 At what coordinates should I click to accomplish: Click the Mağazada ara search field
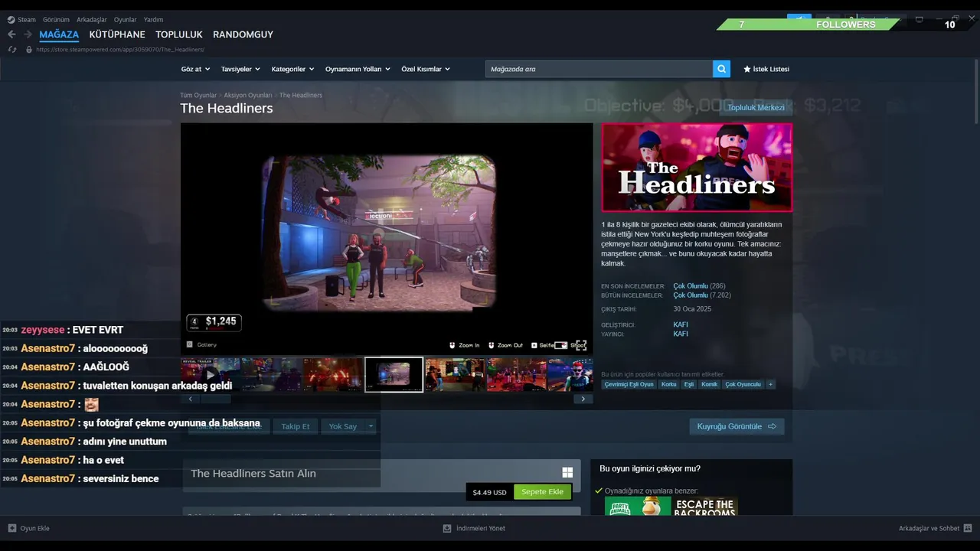tap(599, 69)
